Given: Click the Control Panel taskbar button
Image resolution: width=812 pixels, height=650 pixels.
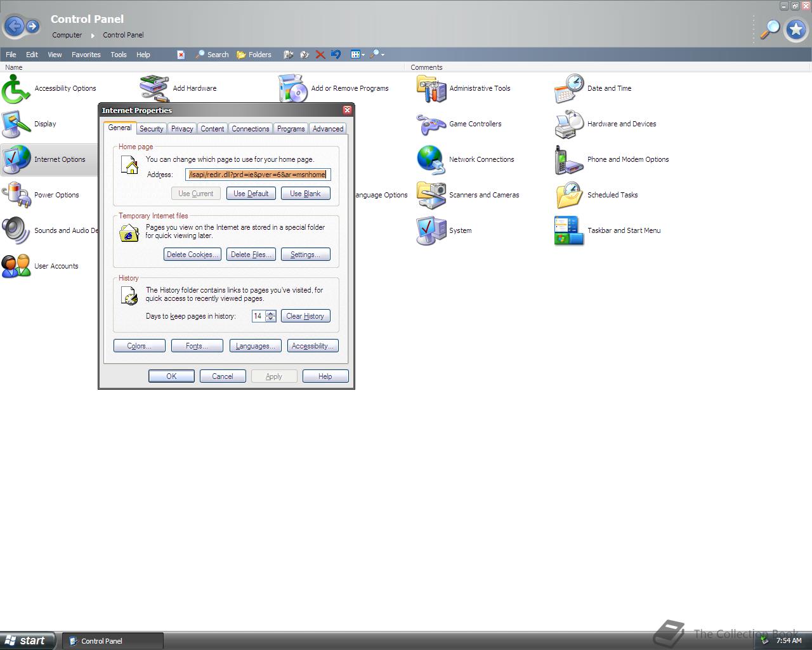Looking at the screenshot, I should tap(113, 641).
